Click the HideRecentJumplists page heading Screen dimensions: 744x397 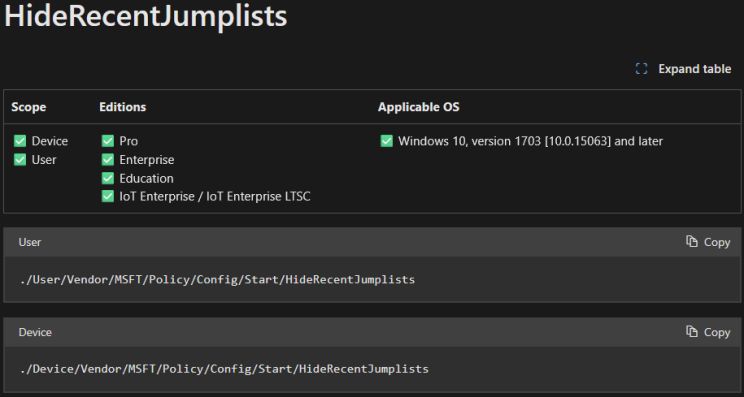coord(145,16)
